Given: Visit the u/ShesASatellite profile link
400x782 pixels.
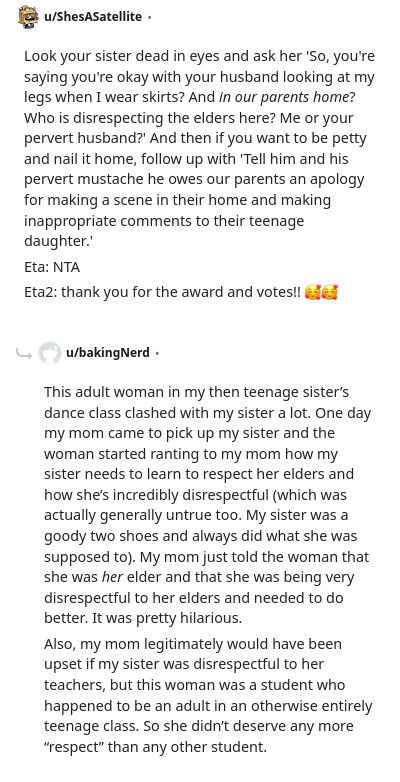Looking at the screenshot, I should click(x=93, y=17).
